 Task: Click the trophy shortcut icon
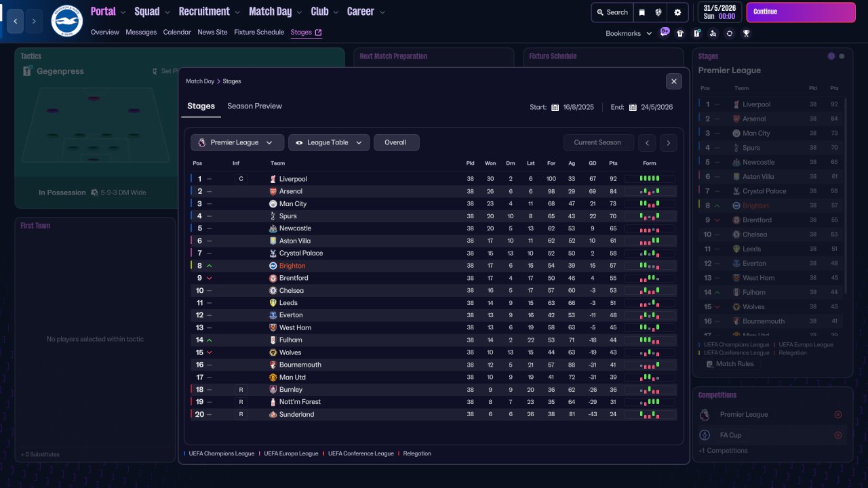tap(746, 33)
